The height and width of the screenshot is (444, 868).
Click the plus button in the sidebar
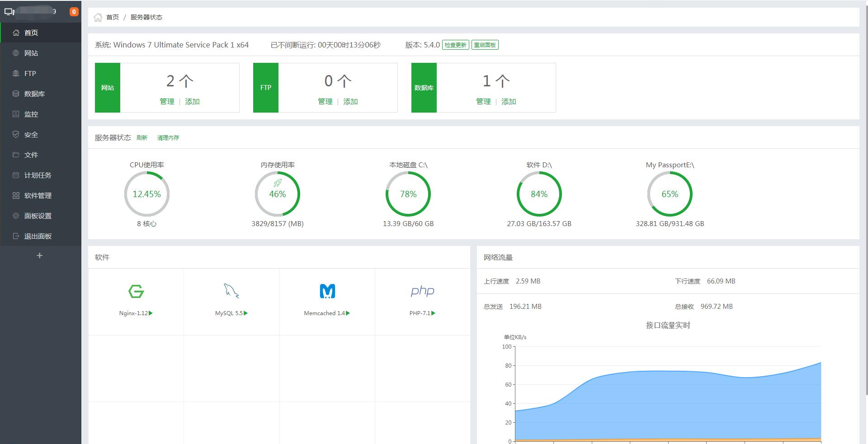(x=40, y=255)
